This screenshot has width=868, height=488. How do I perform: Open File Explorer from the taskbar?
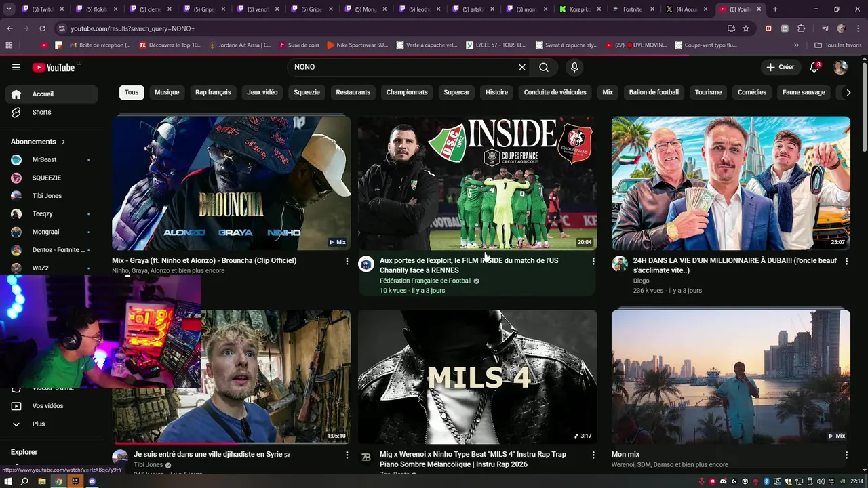(41, 481)
